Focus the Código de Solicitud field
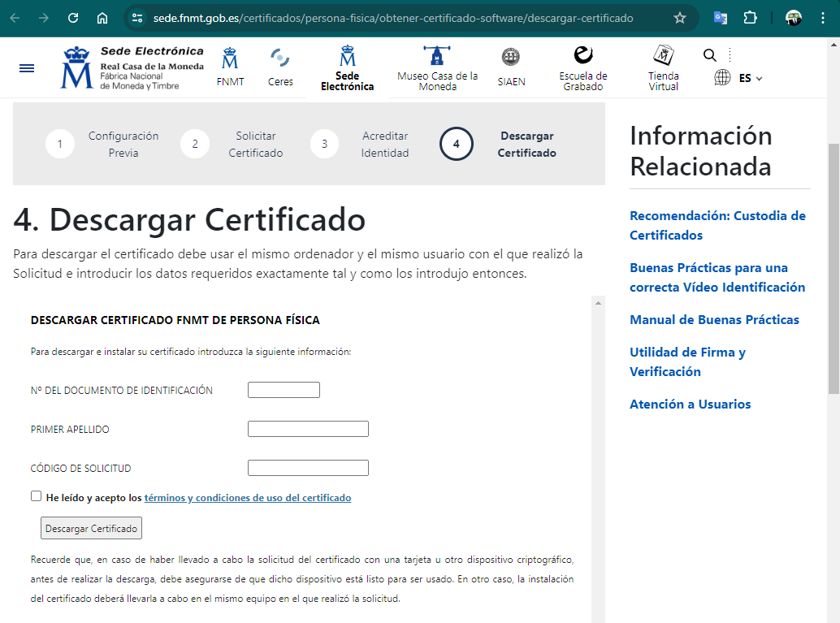Screen dimensions: 840x623 pyautogui.click(x=308, y=468)
